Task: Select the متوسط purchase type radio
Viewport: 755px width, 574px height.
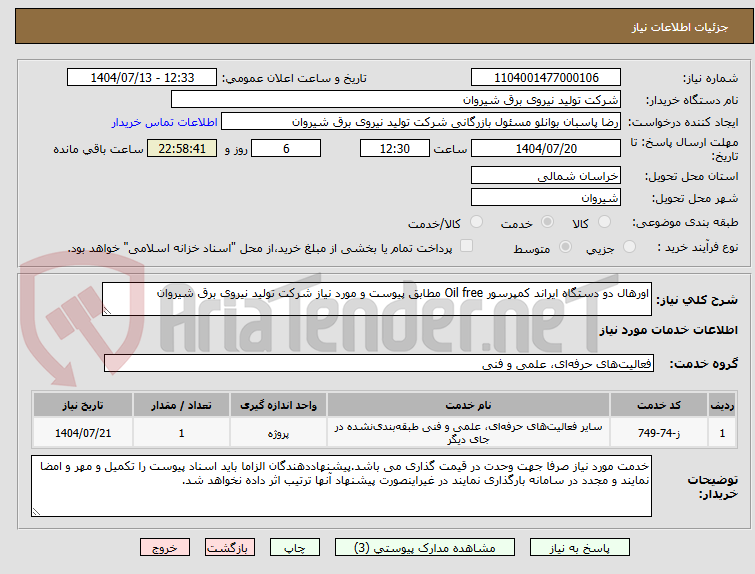Action: click(565, 247)
